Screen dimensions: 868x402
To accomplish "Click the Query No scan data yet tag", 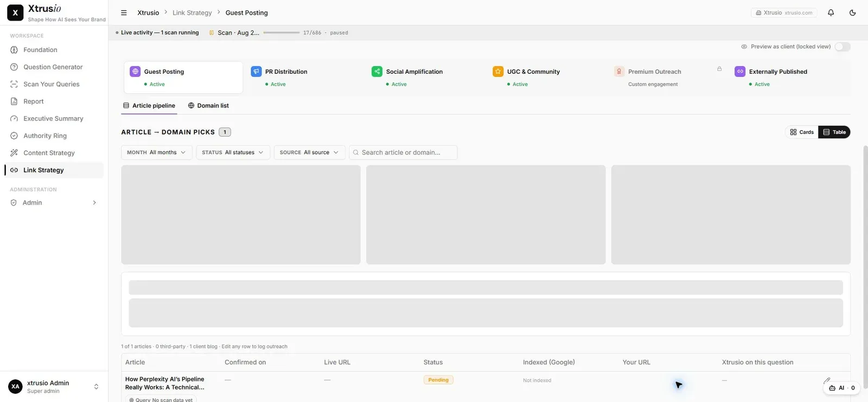I will pyautogui.click(x=161, y=399).
